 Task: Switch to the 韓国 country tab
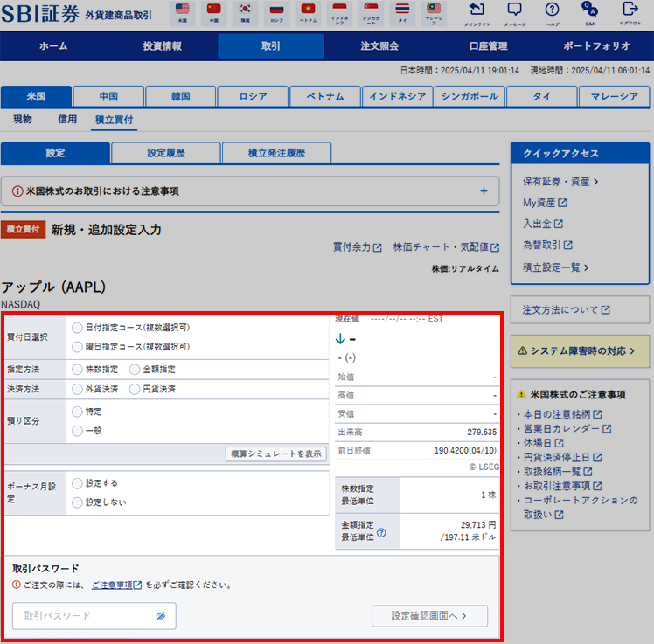click(181, 97)
